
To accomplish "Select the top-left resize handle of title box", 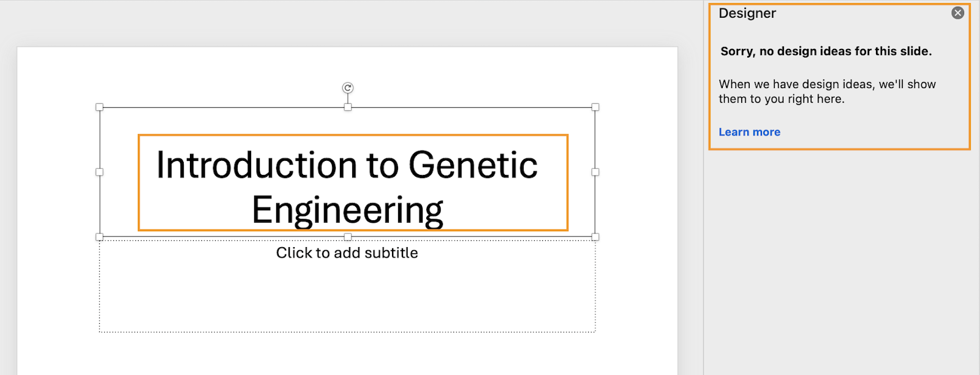I will click(100, 107).
